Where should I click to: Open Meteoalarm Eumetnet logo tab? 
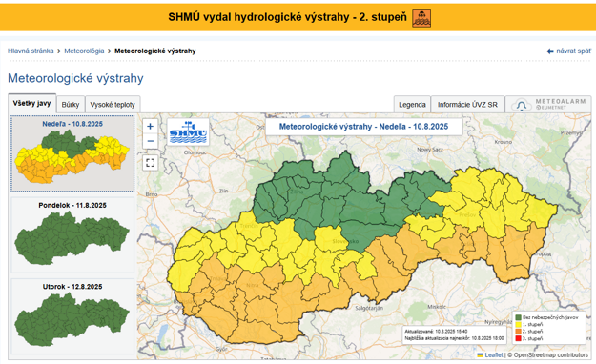pos(547,104)
